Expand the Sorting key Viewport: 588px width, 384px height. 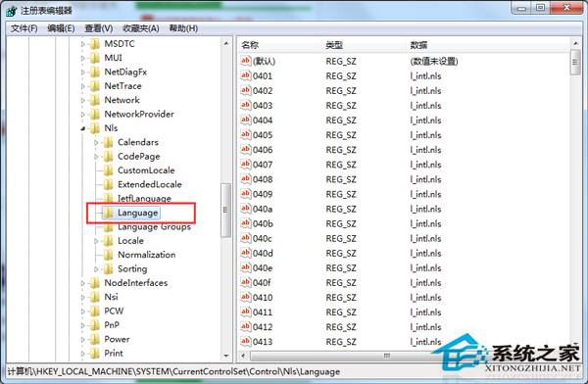[96, 269]
